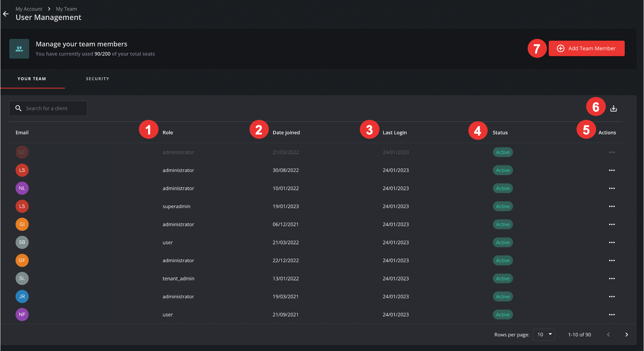Open actions menu for tenant_admin row
644x351 pixels.
(x=612, y=279)
